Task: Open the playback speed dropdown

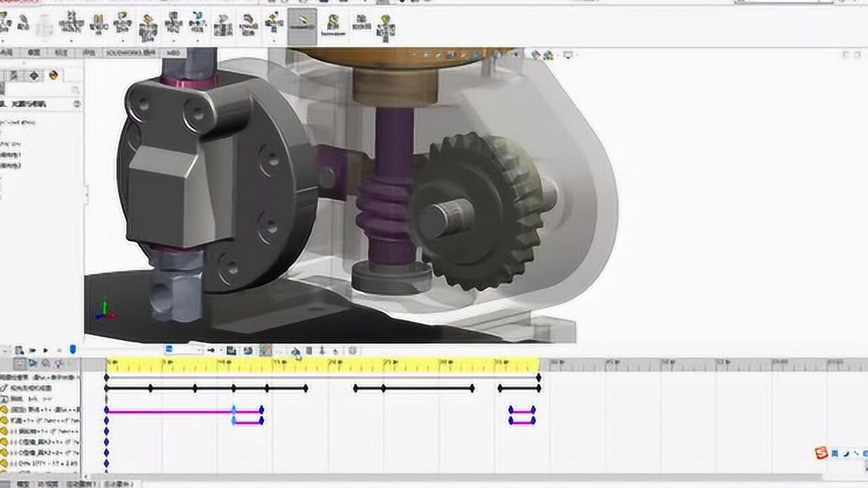Action: [x=199, y=350]
